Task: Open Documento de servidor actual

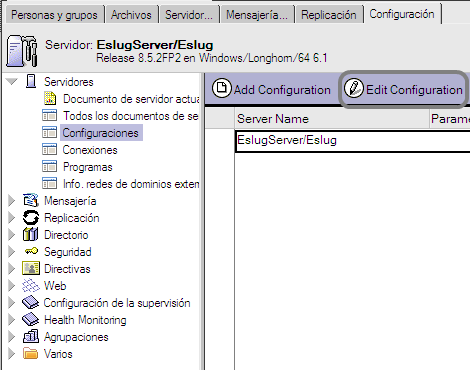Action: point(131,99)
